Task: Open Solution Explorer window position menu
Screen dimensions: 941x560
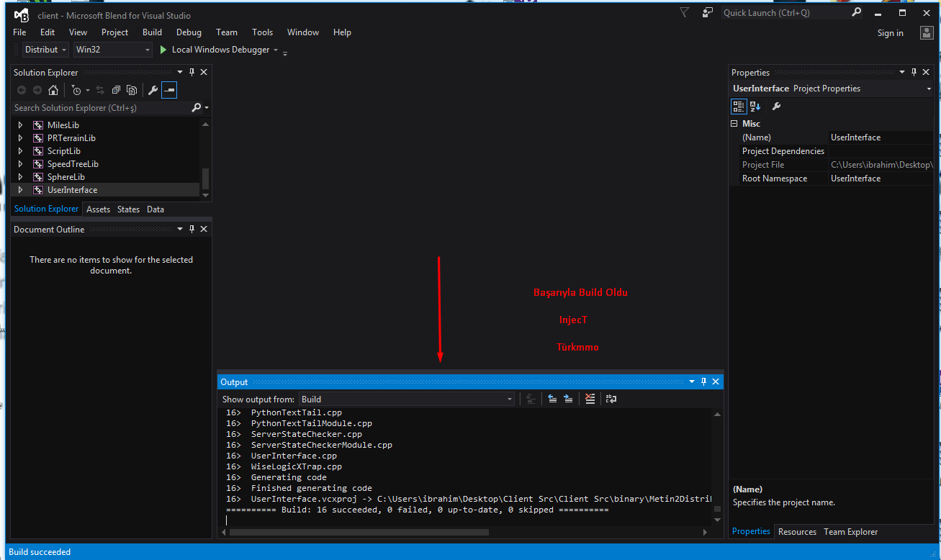Action: 180,72
